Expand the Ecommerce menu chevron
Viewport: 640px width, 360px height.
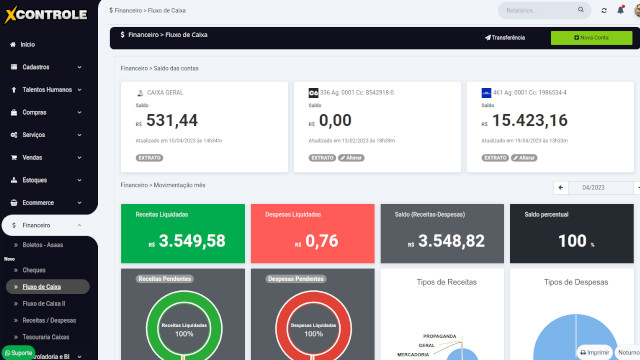(x=79, y=202)
